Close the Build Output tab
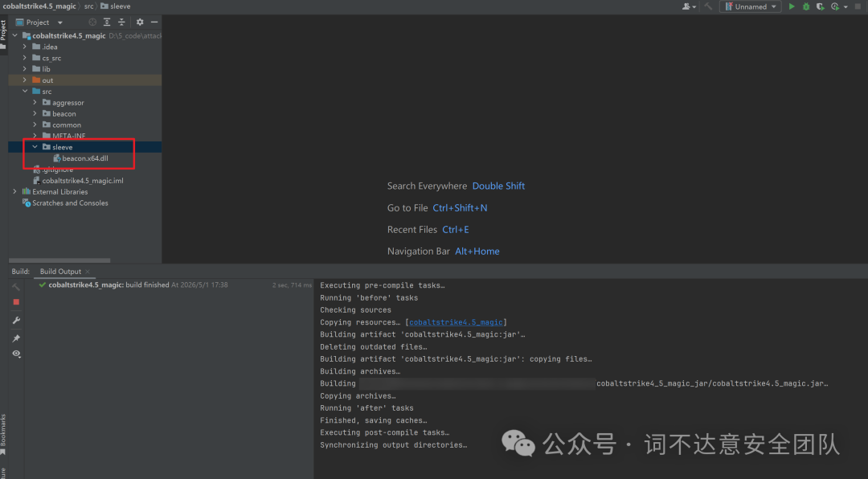This screenshot has width=868, height=479. [x=88, y=272]
